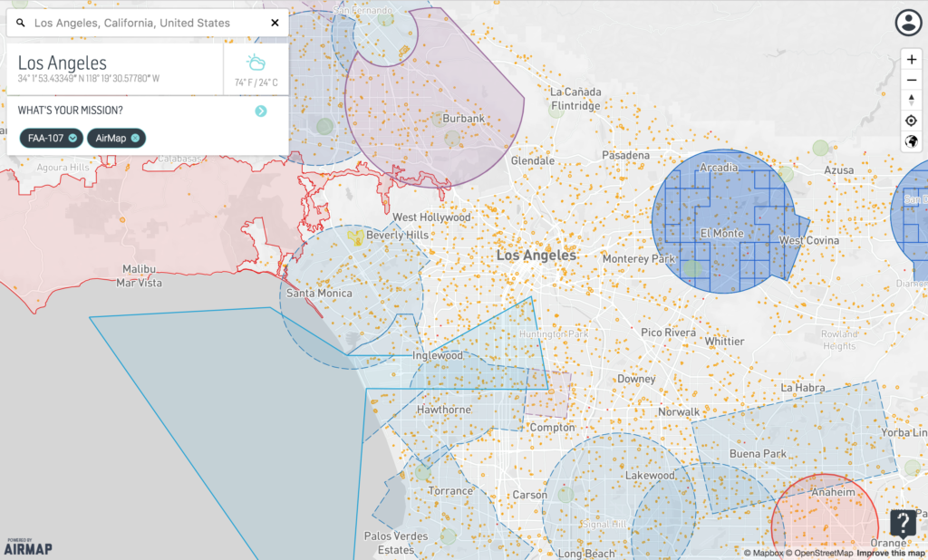Remove the AirMap rule tag
Viewport: 928px width, 560px height.
click(135, 138)
